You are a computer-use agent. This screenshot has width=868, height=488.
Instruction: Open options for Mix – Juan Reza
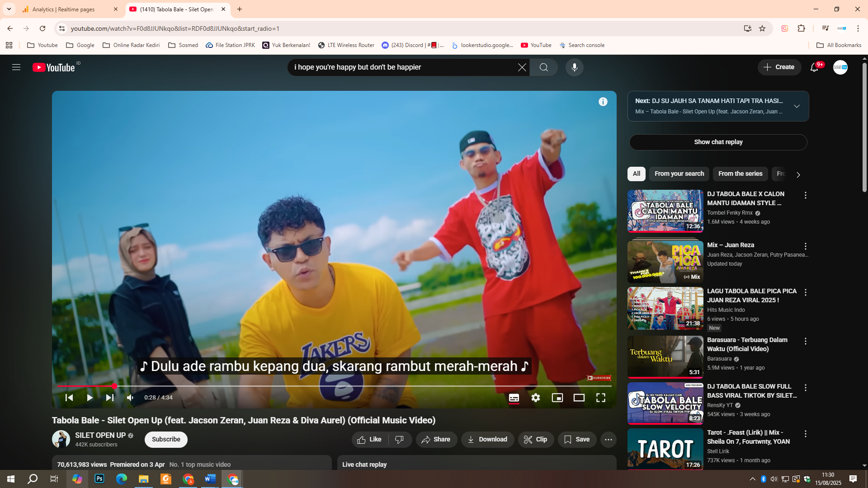[805, 246]
